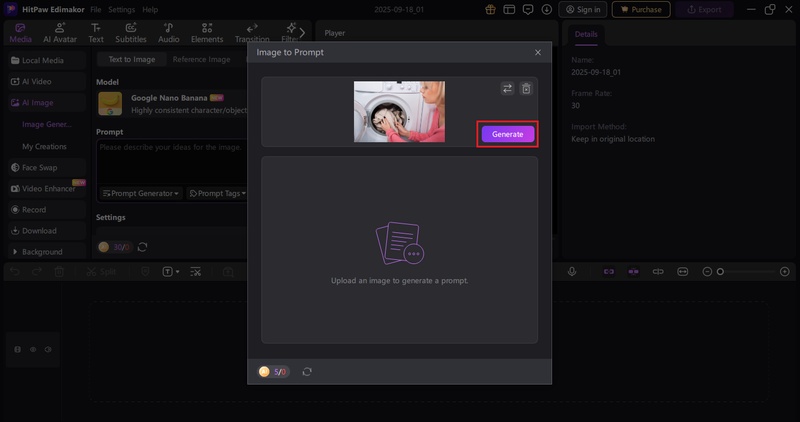Zoom out the timeline with minus

[x=707, y=272]
